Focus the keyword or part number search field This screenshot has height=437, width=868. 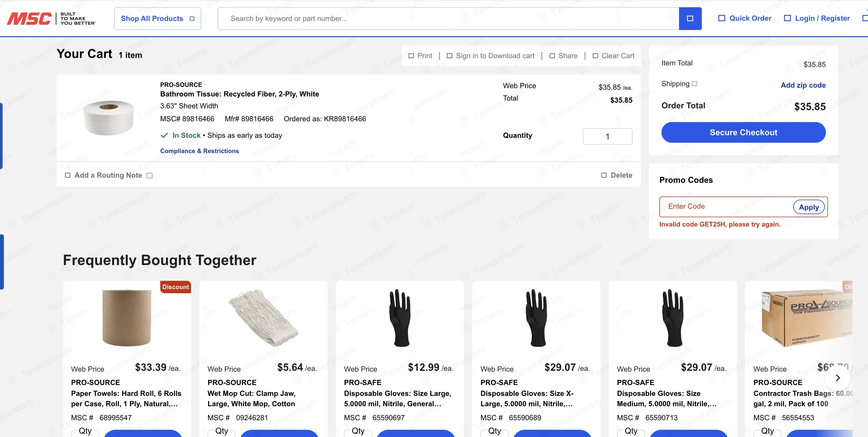click(448, 19)
